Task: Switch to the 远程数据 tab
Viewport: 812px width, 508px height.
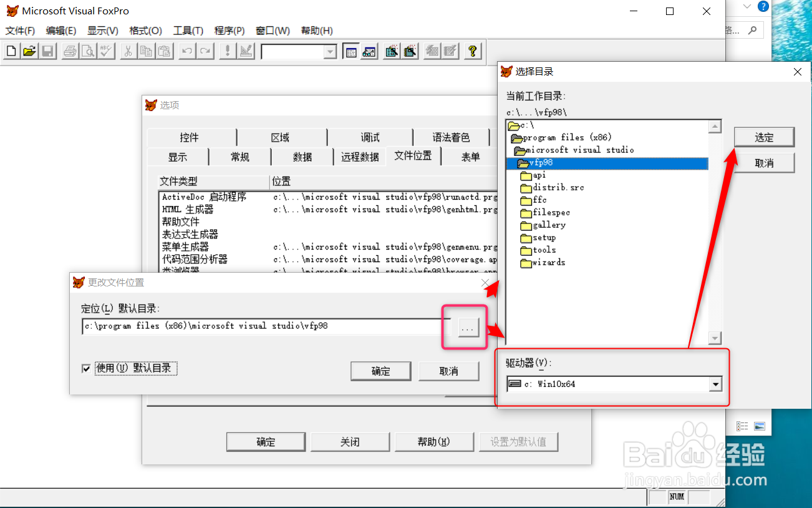Action: [360, 157]
